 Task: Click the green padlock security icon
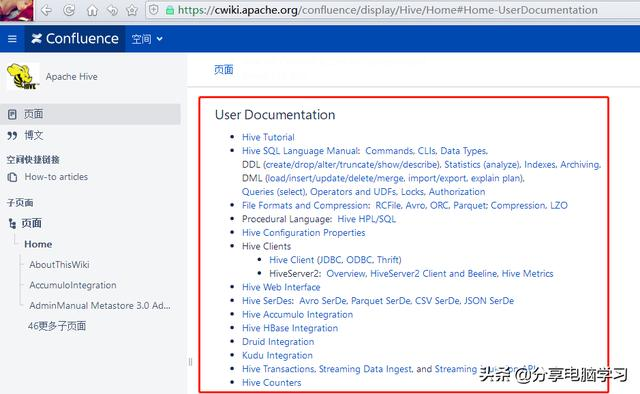click(x=170, y=10)
